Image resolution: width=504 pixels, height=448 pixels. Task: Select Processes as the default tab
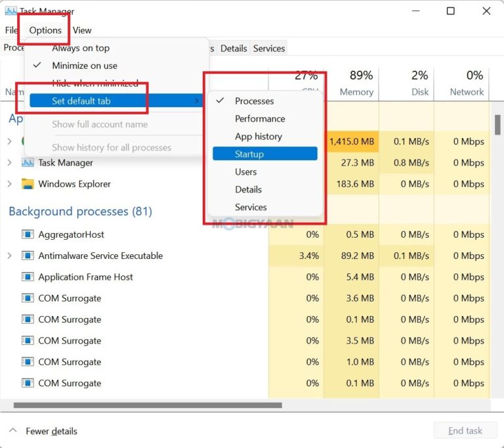[x=265, y=101]
